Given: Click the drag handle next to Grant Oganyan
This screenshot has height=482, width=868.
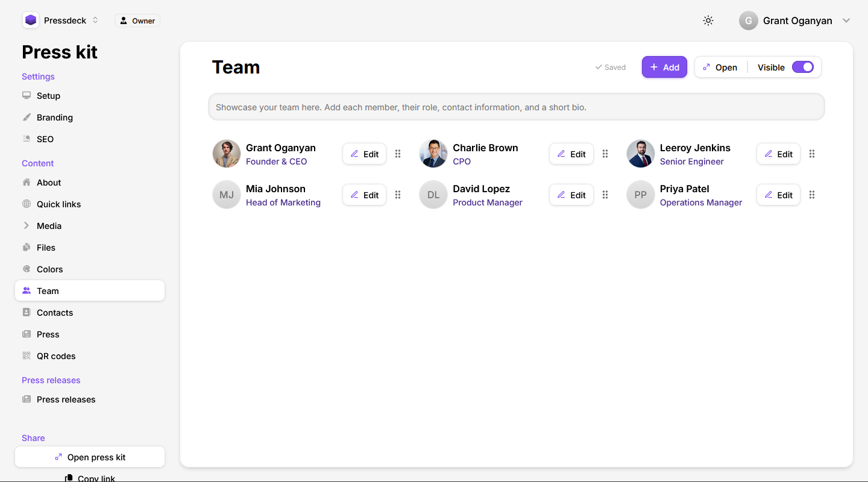Looking at the screenshot, I should (398, 154).
